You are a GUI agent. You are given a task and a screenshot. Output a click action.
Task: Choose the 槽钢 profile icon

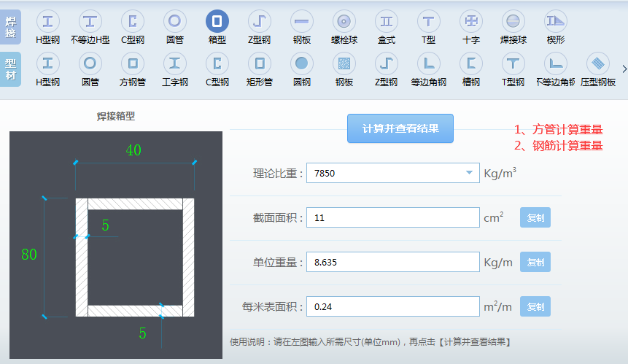(471, 63)
